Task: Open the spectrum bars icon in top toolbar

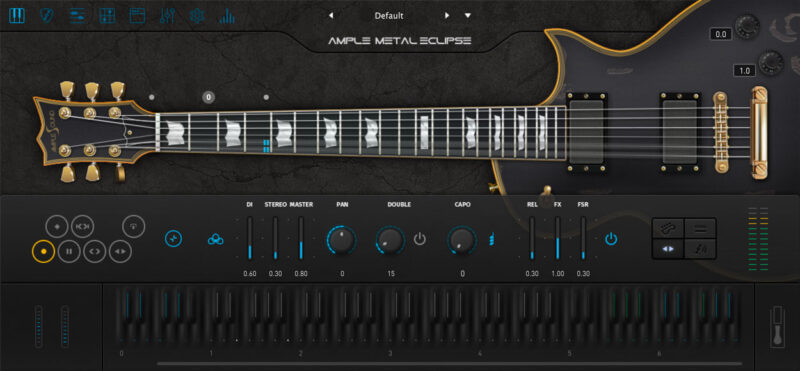Action: tap(227, 16)
